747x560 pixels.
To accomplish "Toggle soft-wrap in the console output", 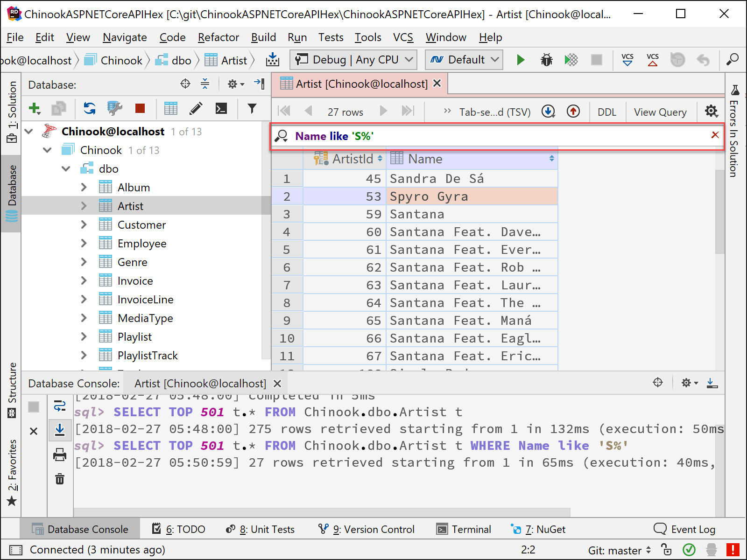I will pyautogui.click(x=60, y=406).
